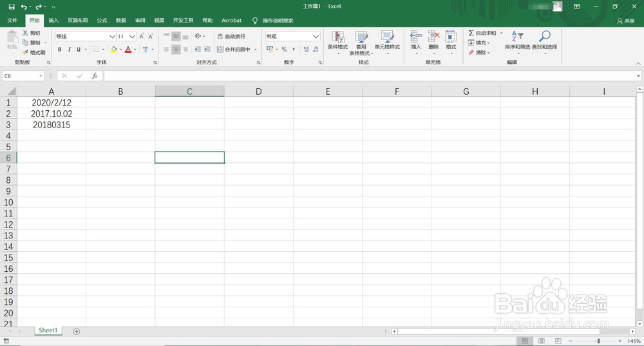The image size is (644, 346).
Task: Open 单元格样式 cell styles
Action: (x=387, y=43)
